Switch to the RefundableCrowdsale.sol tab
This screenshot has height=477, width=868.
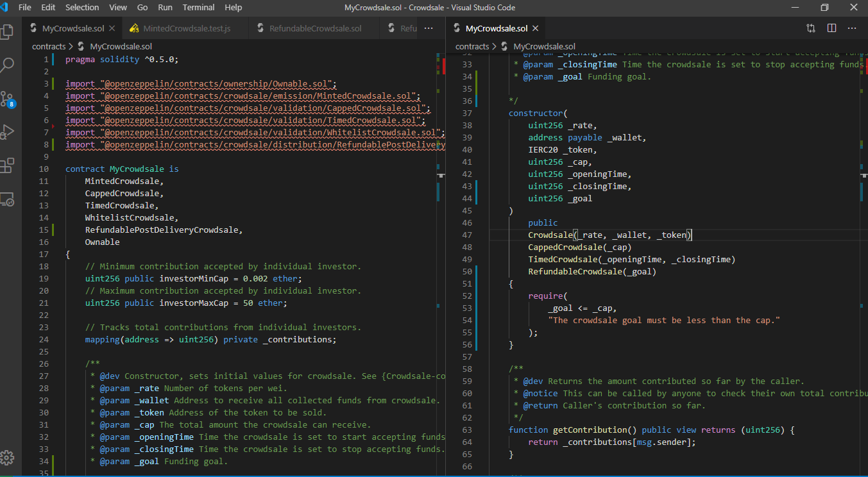[x=315, y=29]
